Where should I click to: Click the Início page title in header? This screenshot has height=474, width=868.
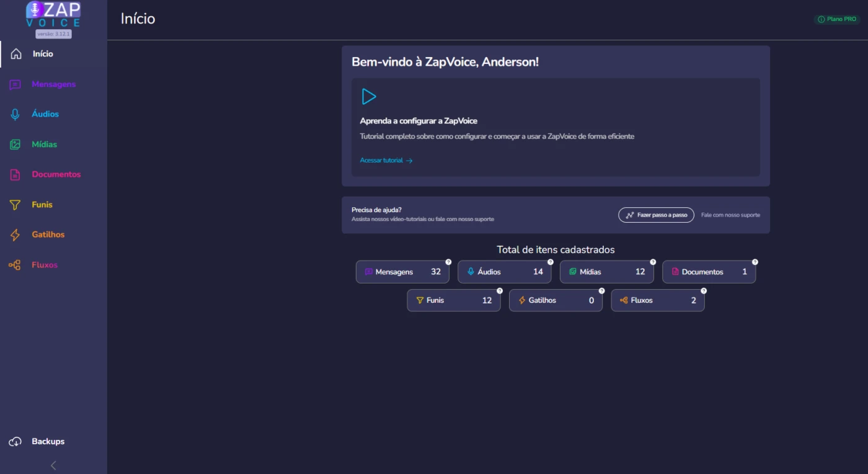pyautogui.click(x=138, y=19)
